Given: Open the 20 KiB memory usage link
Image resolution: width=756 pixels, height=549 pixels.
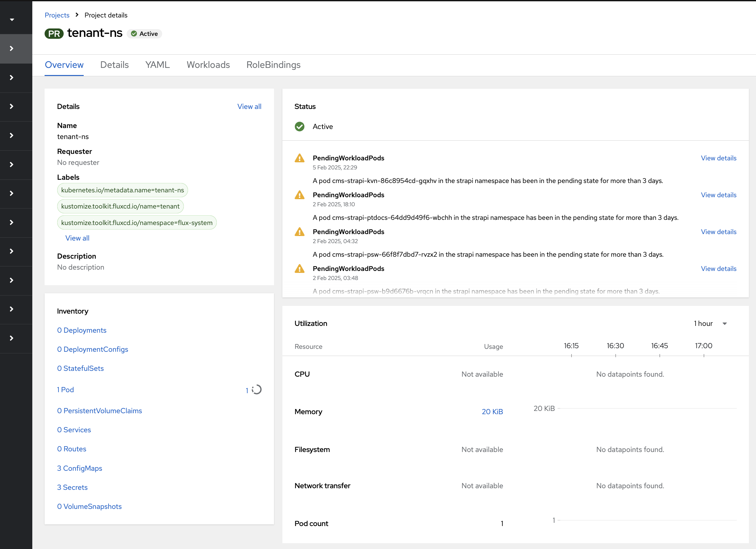Looking at the screenshot, I should (x=492, y=412).
